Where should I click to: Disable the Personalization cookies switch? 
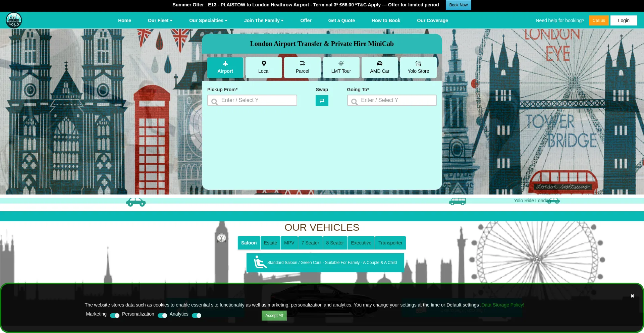pyautogui.click(x=162, y=316)
